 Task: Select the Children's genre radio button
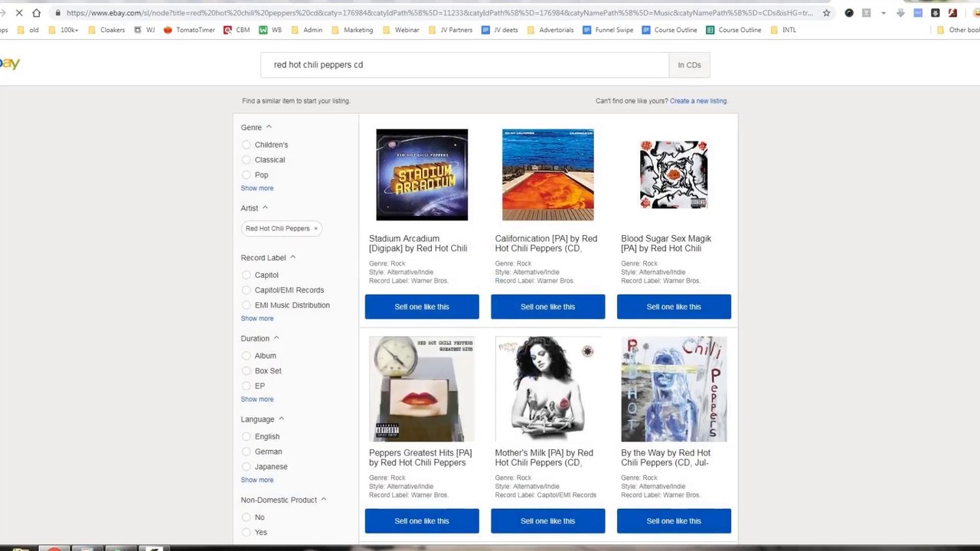pos(246,145)
